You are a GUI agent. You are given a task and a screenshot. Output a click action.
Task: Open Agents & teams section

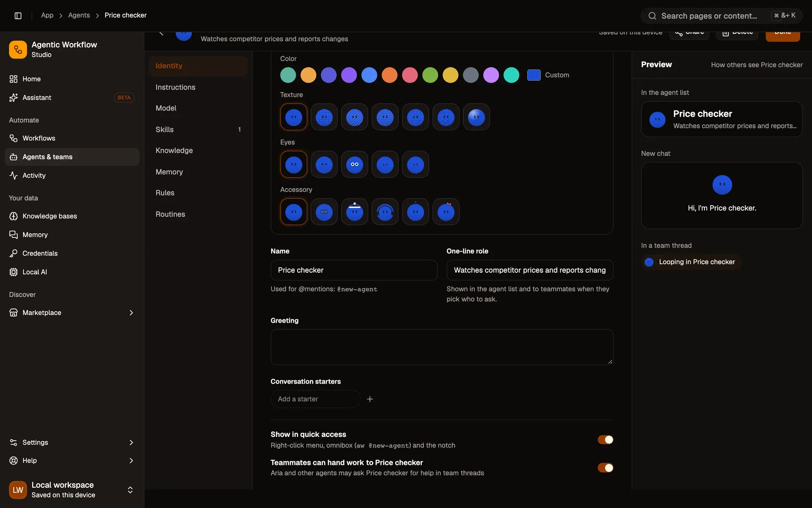click(x=72, y=157)
